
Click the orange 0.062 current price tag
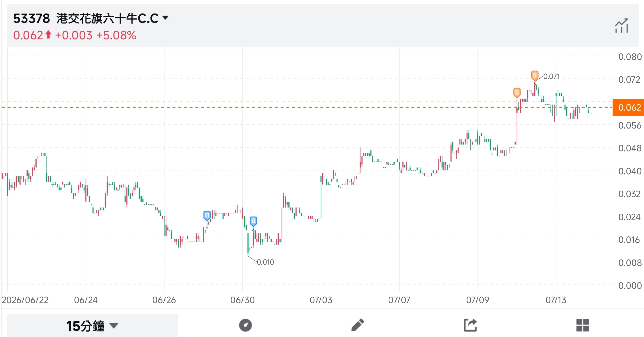pos(628,107)
